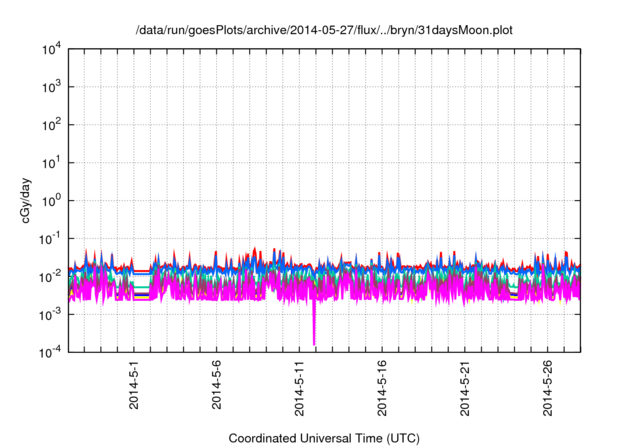Screen dimensions: 640x448
Task: Click the 10^-4 y-axis tick label
Action: click(51, 351)
